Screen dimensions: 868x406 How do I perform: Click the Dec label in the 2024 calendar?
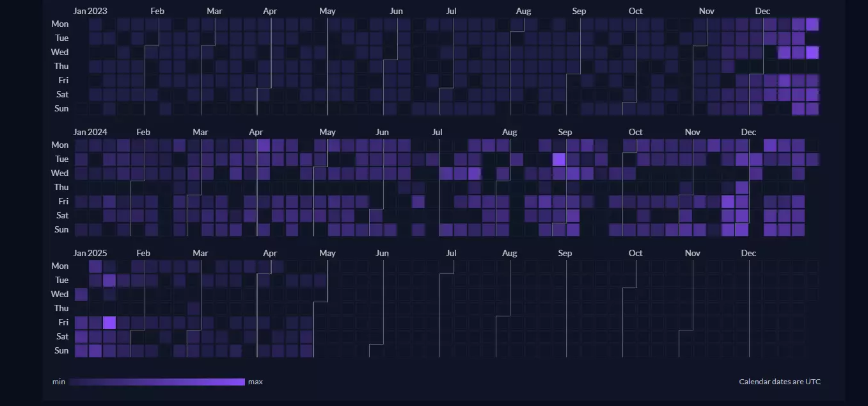(x=748, y=132)
